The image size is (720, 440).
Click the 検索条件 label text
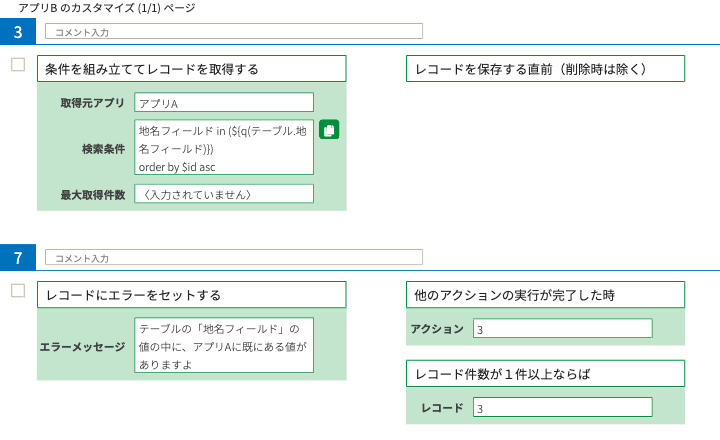tap(103, 149)
